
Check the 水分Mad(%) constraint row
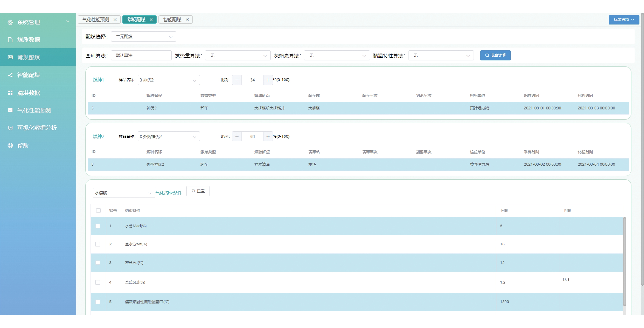[x=98, y=226]
